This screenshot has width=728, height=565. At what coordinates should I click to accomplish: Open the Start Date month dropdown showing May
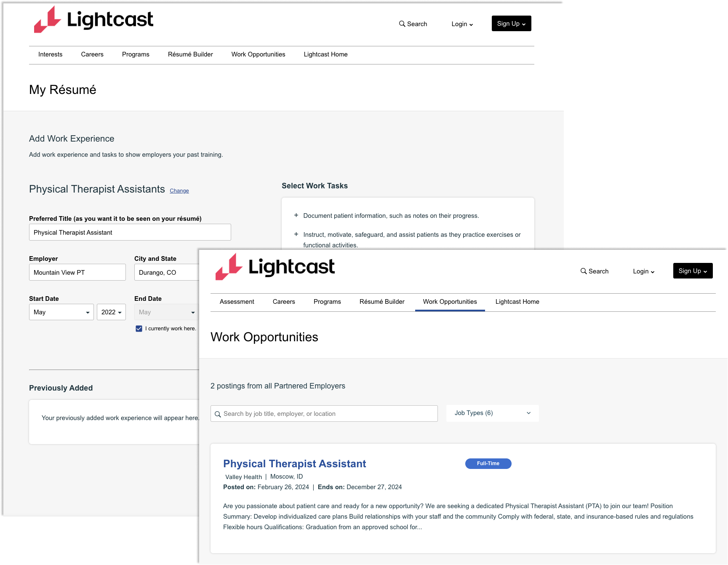coord(61,312)
